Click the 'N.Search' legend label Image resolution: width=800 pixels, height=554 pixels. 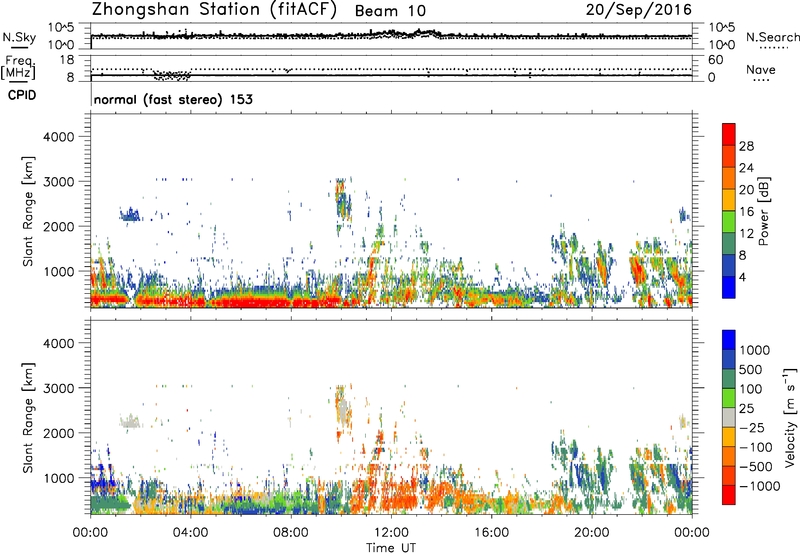click(x=772, y=37)
